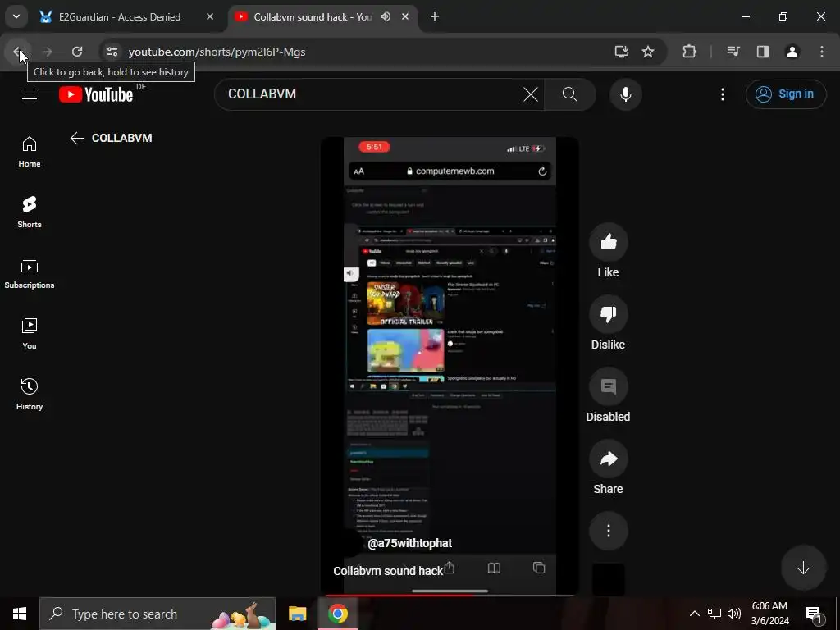Screen dimensions: 840x630
Task: Open Shorts in sidebar
Action: (30, 212)
